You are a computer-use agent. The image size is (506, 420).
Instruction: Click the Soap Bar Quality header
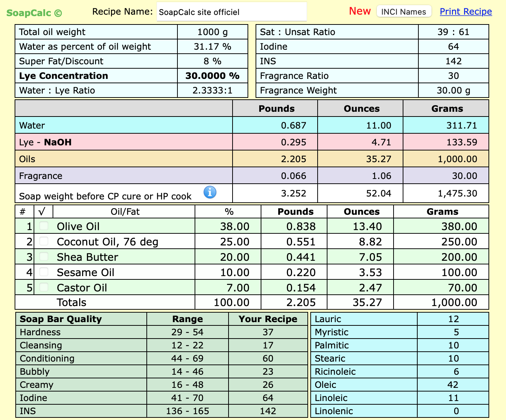pos(61,319)
